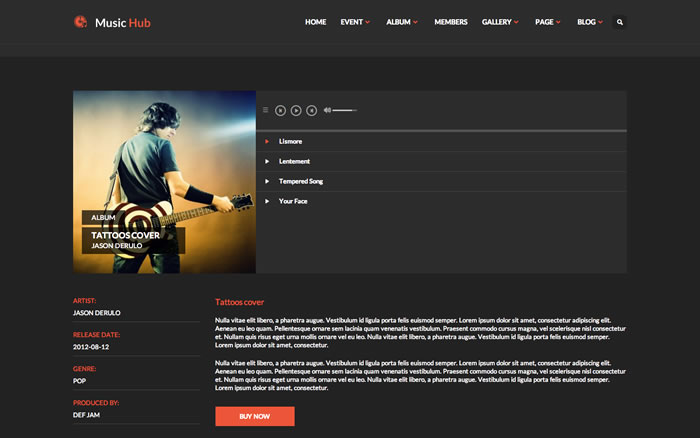700x438 pixels.
Task: Open the Page menu
Action: click(x=544, y=22)
